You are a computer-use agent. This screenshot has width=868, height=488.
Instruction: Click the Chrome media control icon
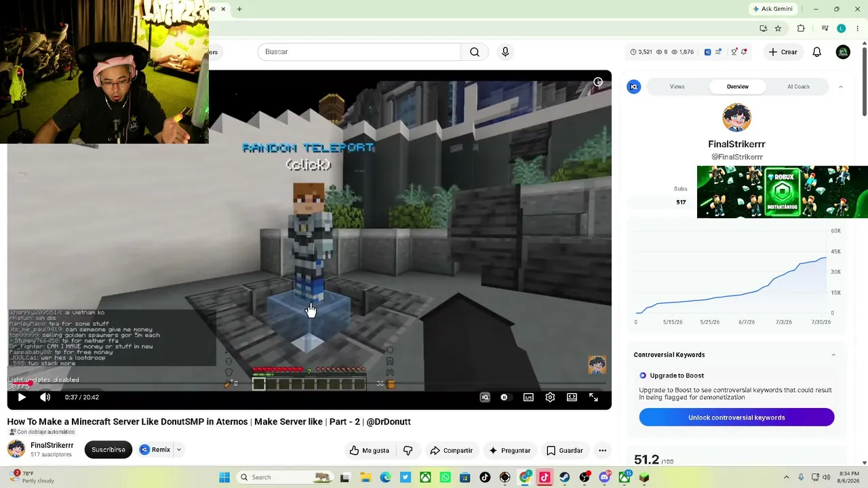(825, 28)
